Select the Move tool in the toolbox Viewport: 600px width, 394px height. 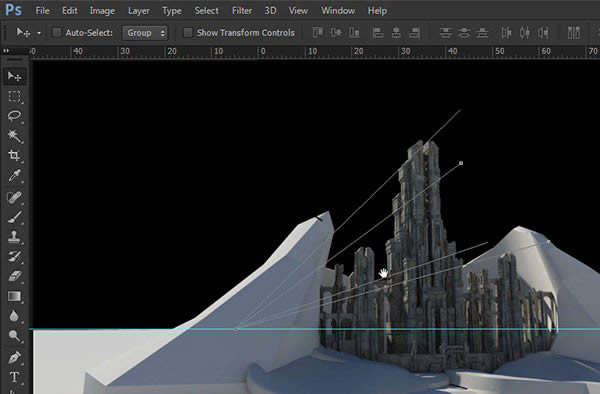14,77
